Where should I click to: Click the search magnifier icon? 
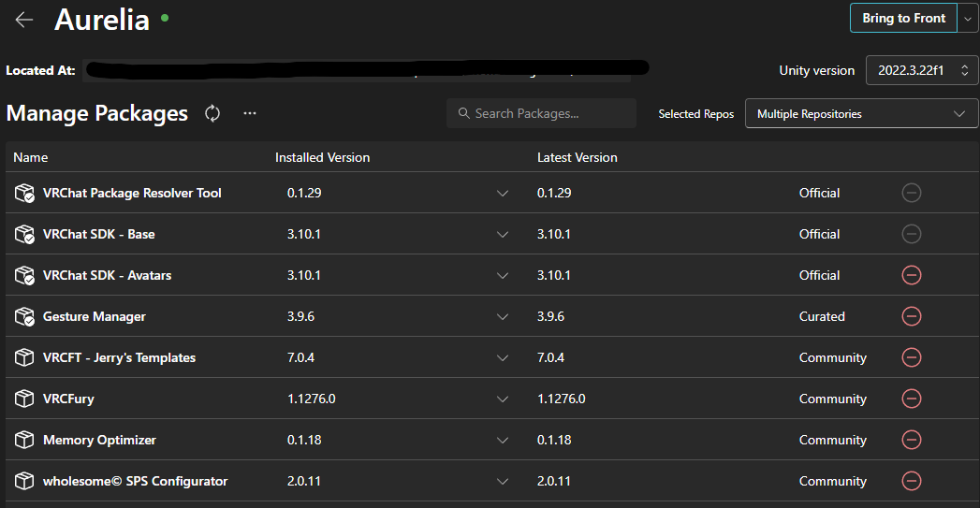click(x=463, y=113)
